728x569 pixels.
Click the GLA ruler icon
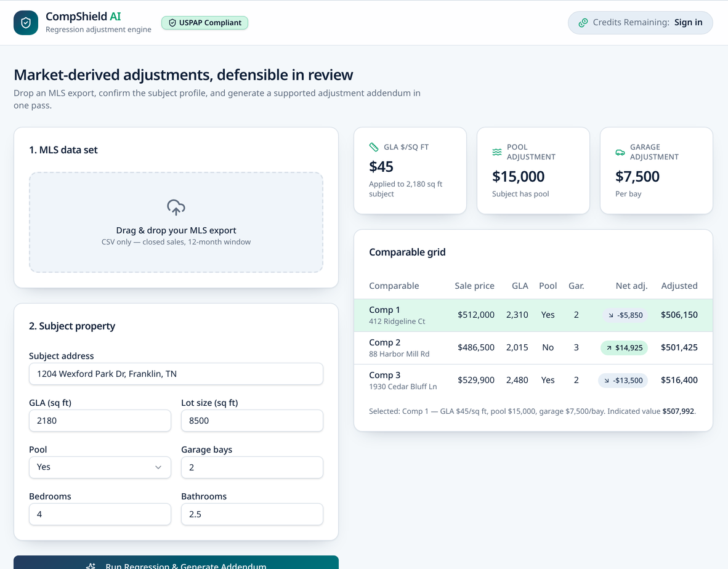[374, 147]
